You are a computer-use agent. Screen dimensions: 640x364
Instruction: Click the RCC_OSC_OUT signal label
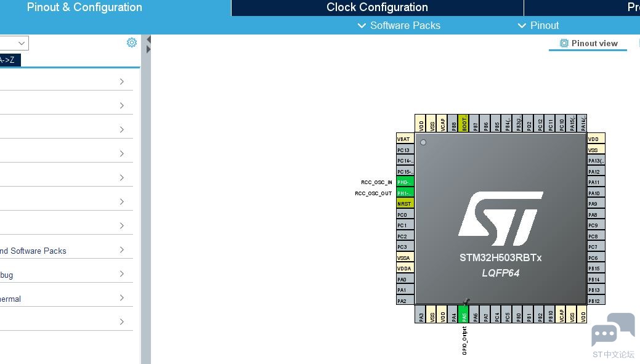[x=373, y=193]
